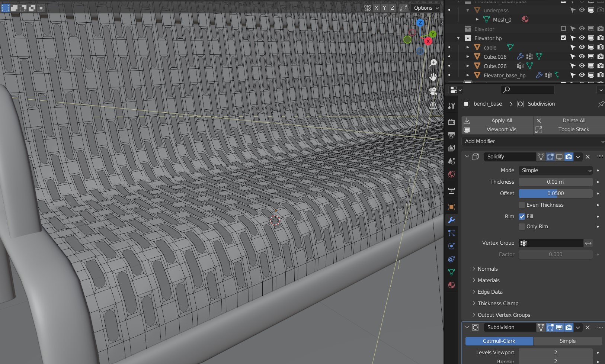
Task: Click the properties search field
Action: (x=528, y=90)
